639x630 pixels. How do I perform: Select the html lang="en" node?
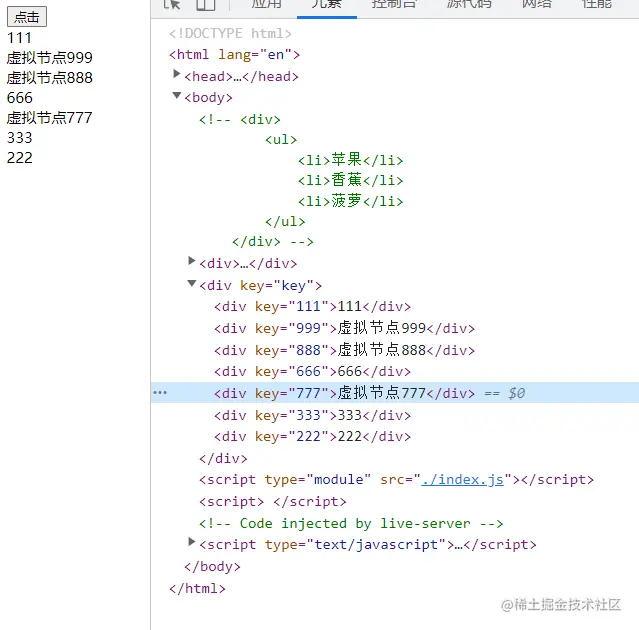point(235,55)
